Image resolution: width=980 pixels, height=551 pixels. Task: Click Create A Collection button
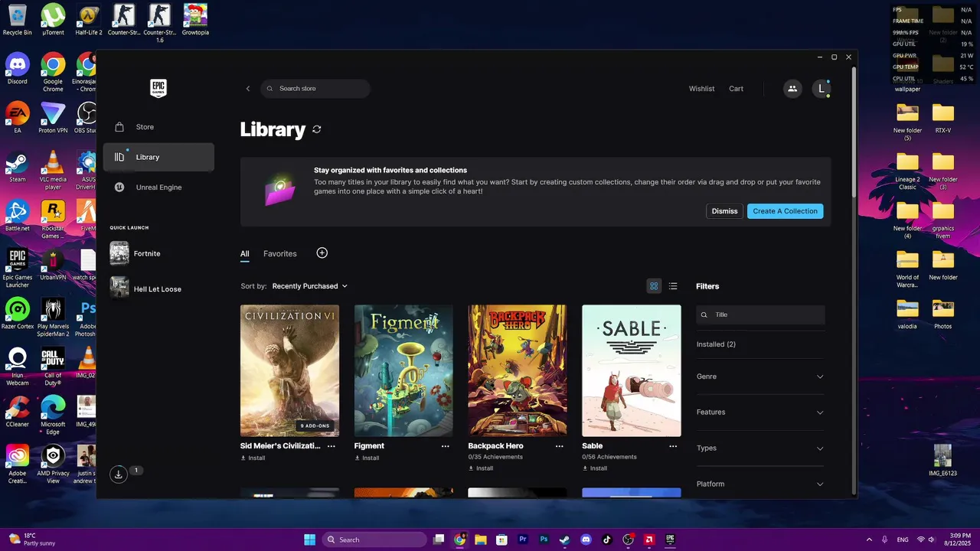click(785, 211)
